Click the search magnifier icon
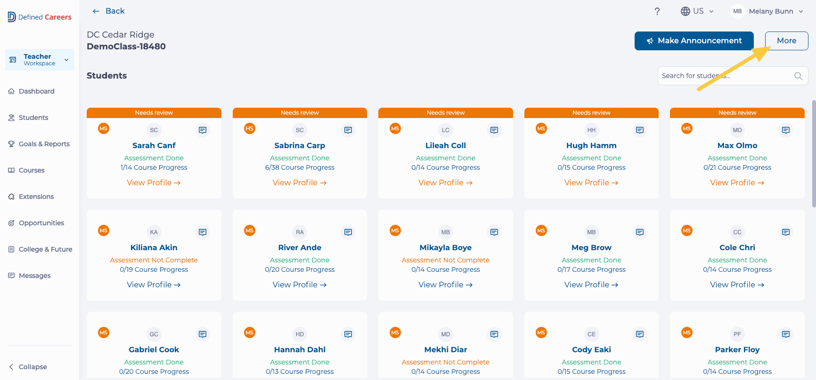Viewport: 816px width, 380px height. click(x=798, y=76)
